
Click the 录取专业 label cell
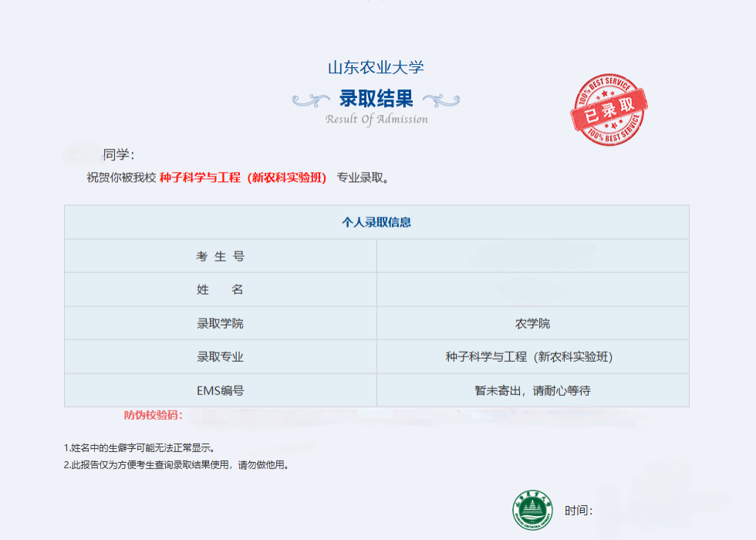pos(220,356)
